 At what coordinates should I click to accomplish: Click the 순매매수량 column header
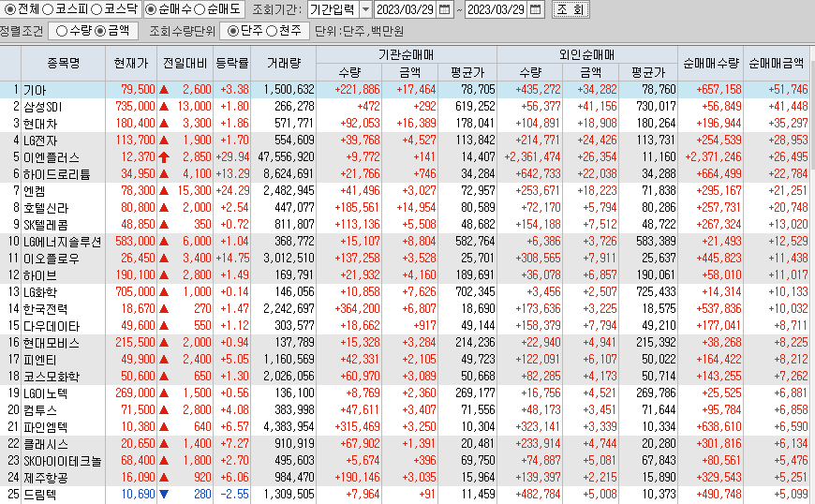[710, 64]
